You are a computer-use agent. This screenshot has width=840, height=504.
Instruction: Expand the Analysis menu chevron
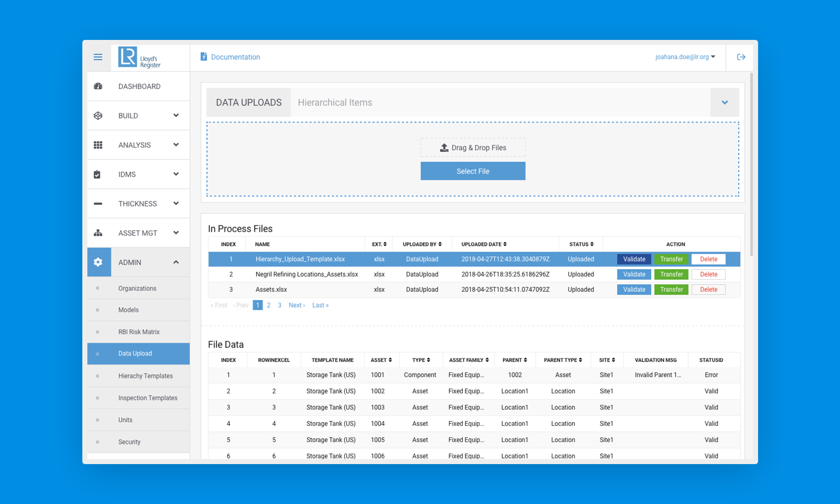click(x=176, y=145)
